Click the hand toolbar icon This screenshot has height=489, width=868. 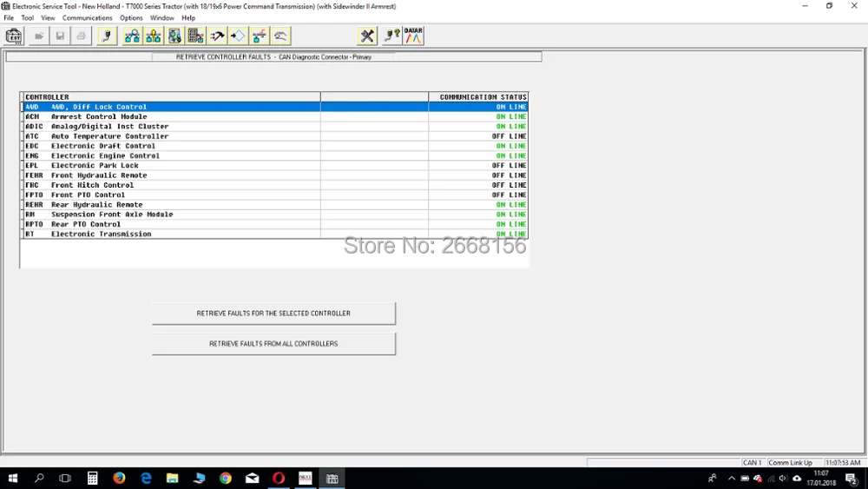coord(280,36)
